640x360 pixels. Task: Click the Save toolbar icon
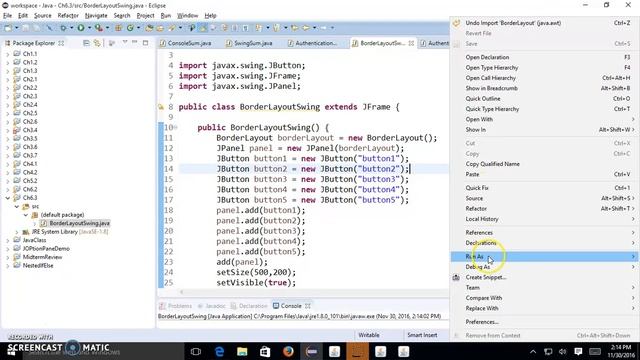26,28
